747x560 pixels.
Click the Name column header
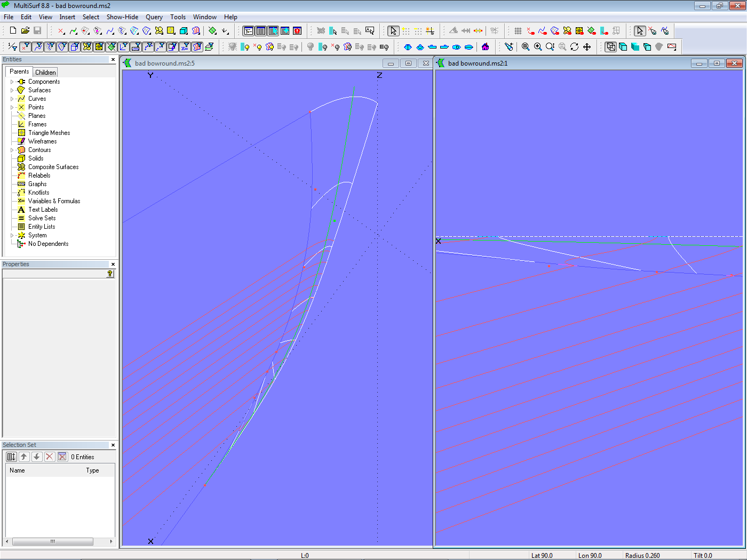(x=17, y=470)
